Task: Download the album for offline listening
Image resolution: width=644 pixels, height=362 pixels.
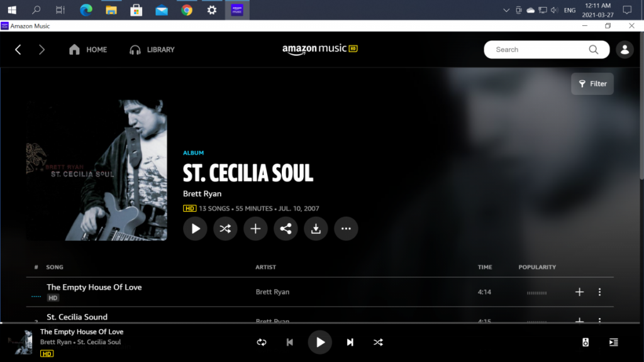Action: [x=316, y=229]
